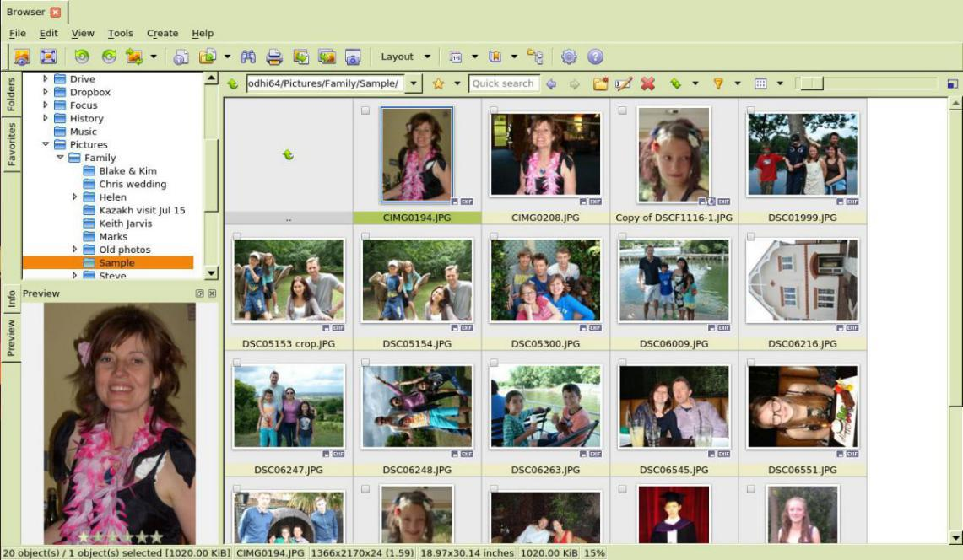Select the DSC06009.JPG thumbnail
The width and height of the screenshot is (963, 560).
(x=674, y=281)
